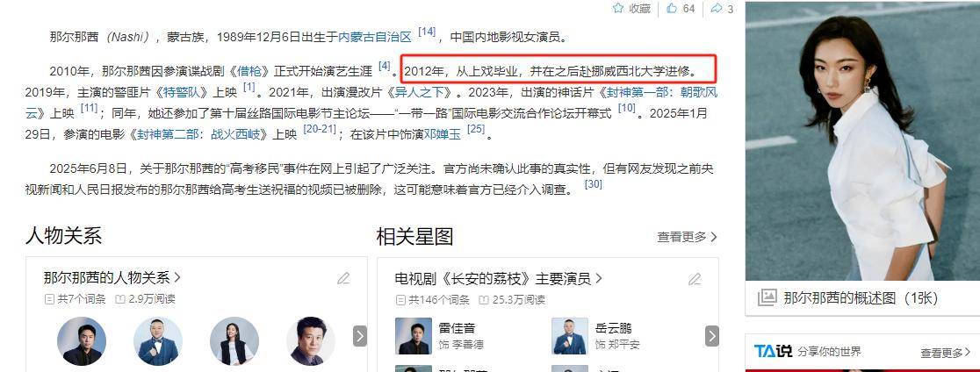Expand 查看更多 next to 相关星图
The image size is (980, 372).
[687, 237]
